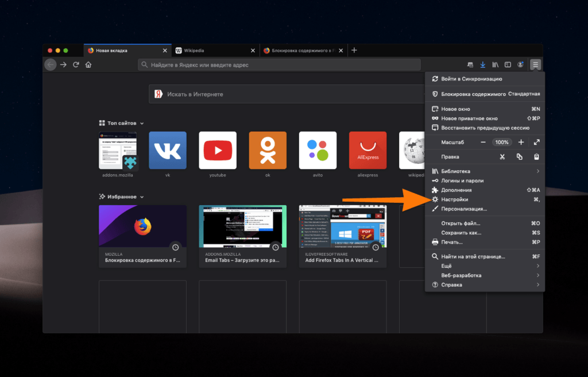Go to the Home page icon
This screenshot has width=588, height=377.
click(88, 64)
